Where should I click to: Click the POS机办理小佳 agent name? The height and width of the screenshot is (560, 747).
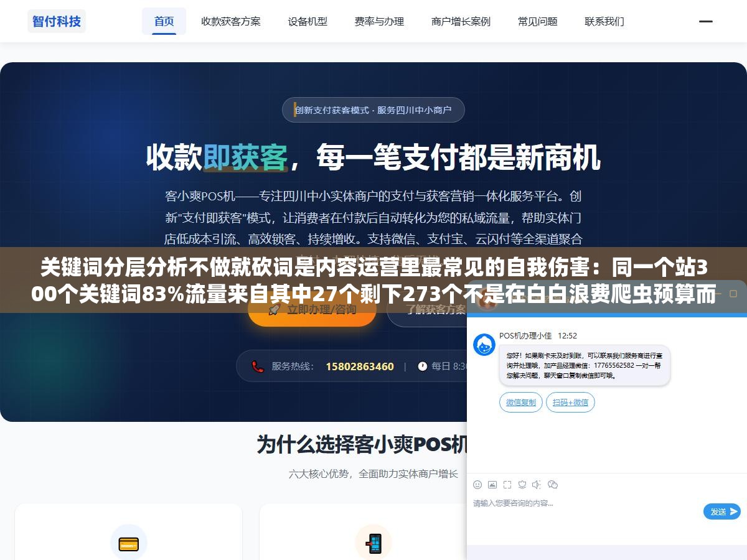click(x=525, y=335)
